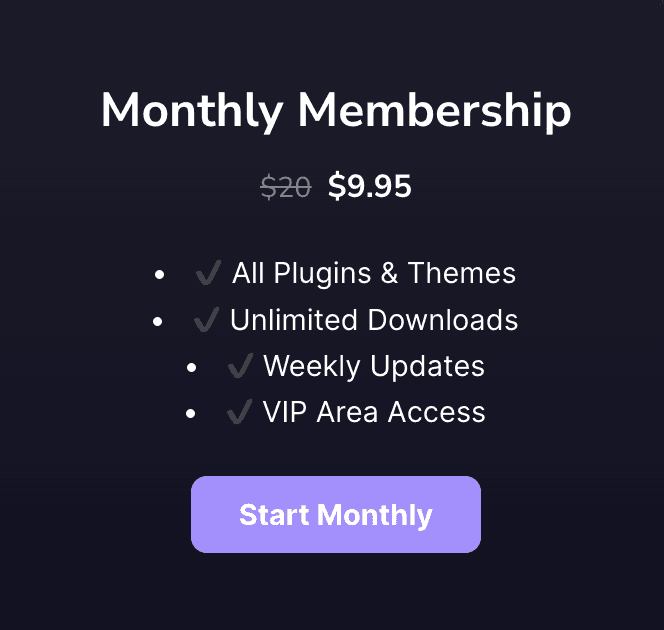Click checkmark icon beside Weekly Updates
Image resolution: width=664 pixels, height=630 pixels.
point(241,365)
